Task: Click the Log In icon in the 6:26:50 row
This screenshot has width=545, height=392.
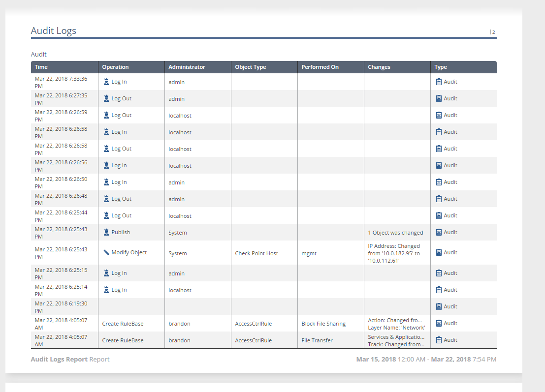Action: (x=106, y=182)
